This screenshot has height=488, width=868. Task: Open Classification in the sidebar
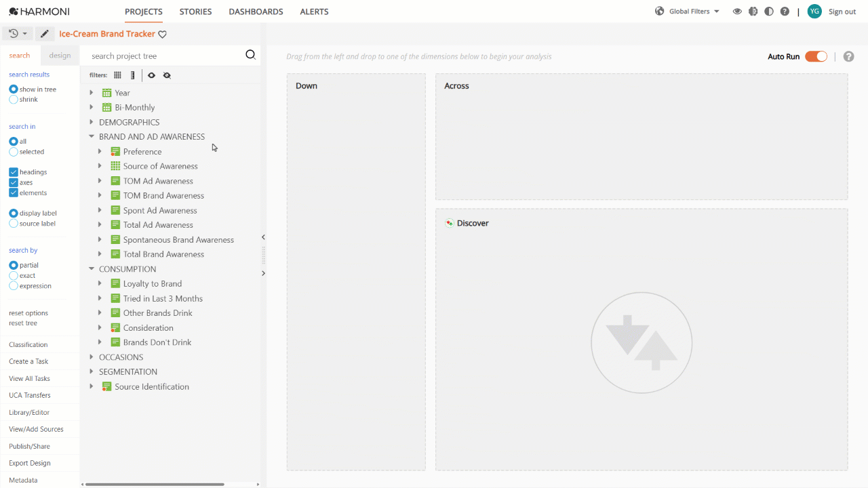click(28, 344)
